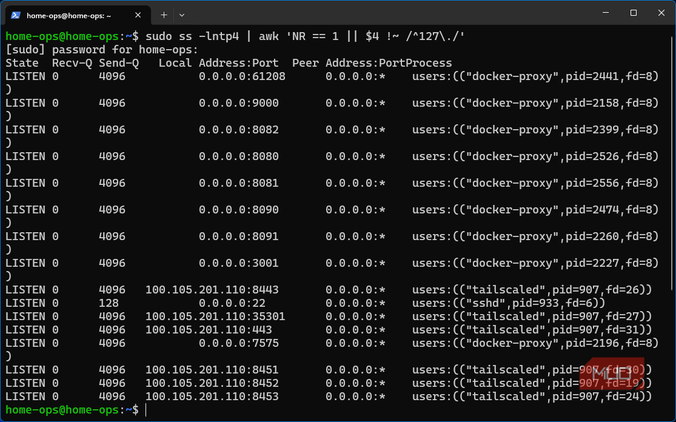
Task: Click the address 0.0.0.0:8082
Action: pos(238,130)
